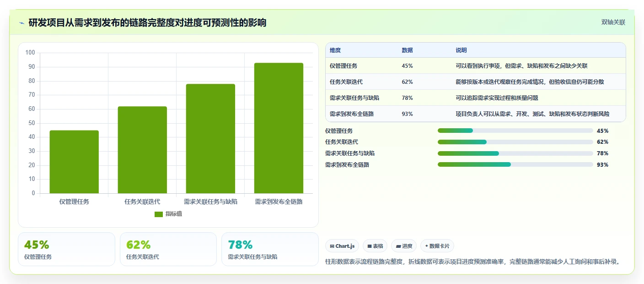
Task: Open the 78% 需求关联任务与缺陷 data card
Action: click(x=270, y=249)
